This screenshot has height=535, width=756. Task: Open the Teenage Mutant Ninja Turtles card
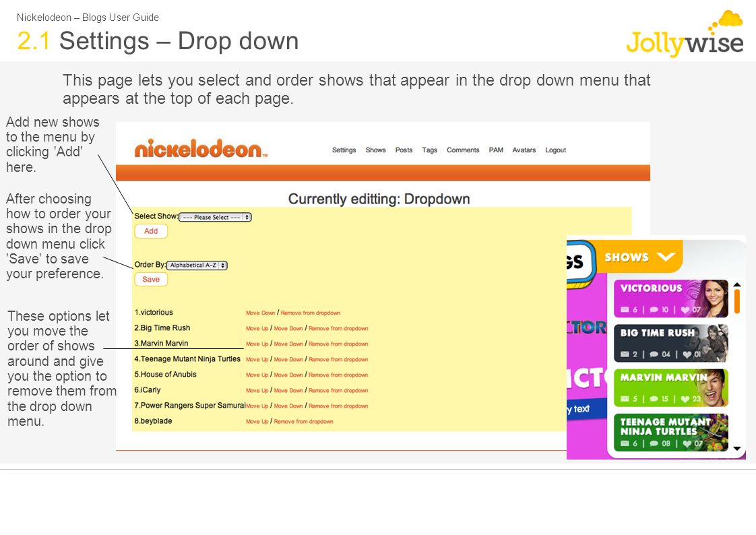670,433
